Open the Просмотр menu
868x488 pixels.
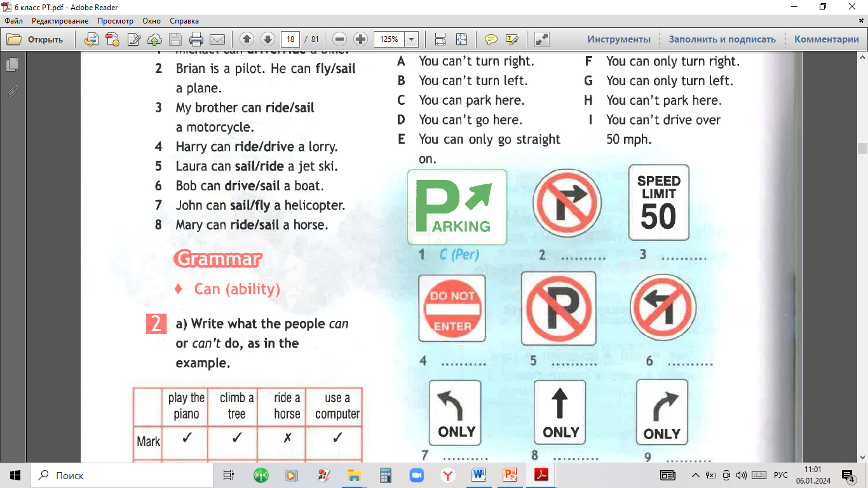point(115,21)
